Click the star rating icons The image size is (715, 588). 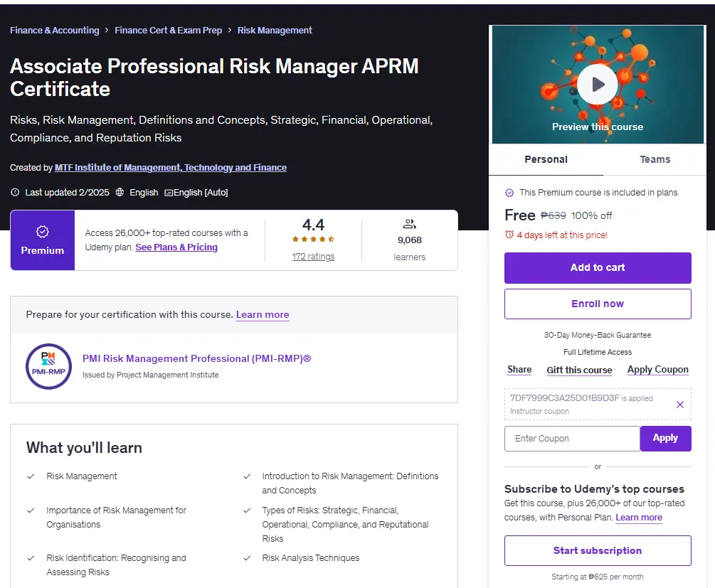313,239
